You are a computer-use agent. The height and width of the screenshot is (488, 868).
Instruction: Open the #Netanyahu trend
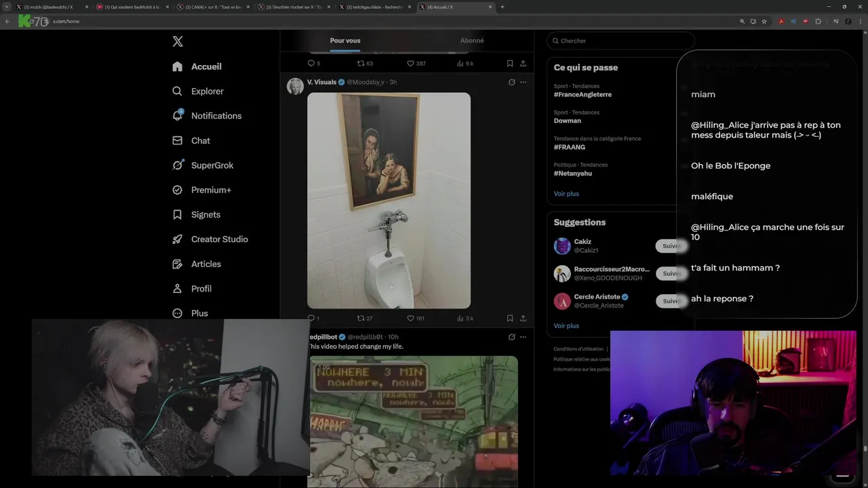573,174
